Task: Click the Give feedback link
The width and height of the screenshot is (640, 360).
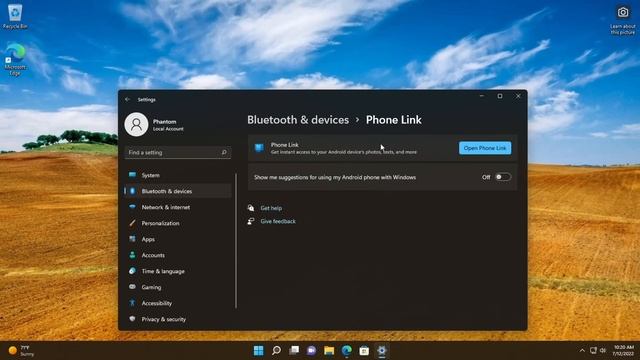Action: tap(278, 221)
